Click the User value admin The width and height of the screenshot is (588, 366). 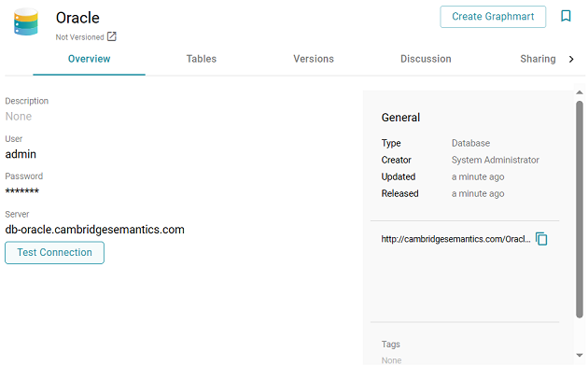(x=21, y=154)
